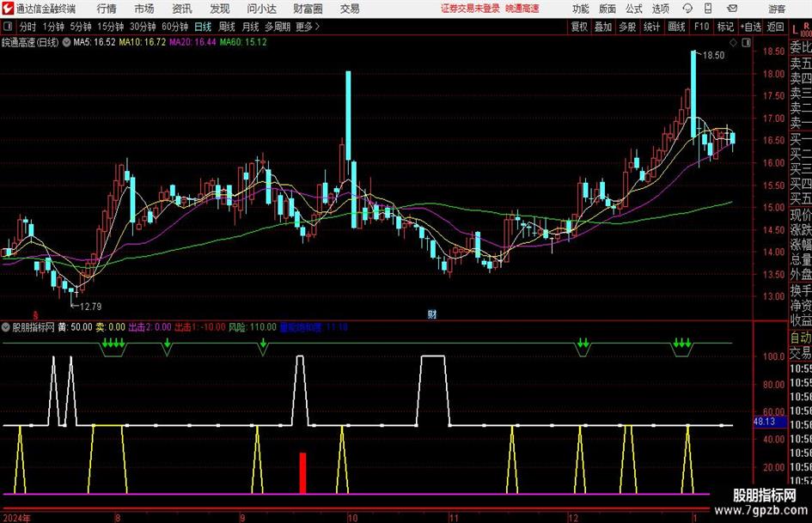
Task: Open the 版面 menu
Action: pyautogui.click(x=607, y=9)
